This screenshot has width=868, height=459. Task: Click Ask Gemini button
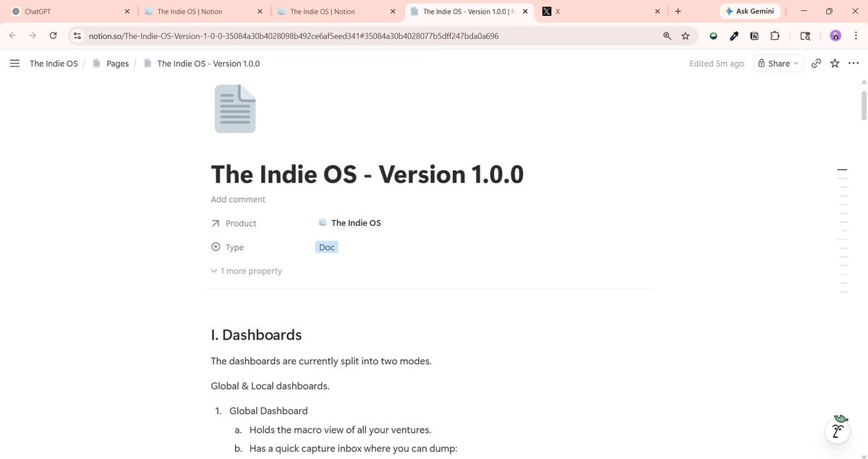749,12
